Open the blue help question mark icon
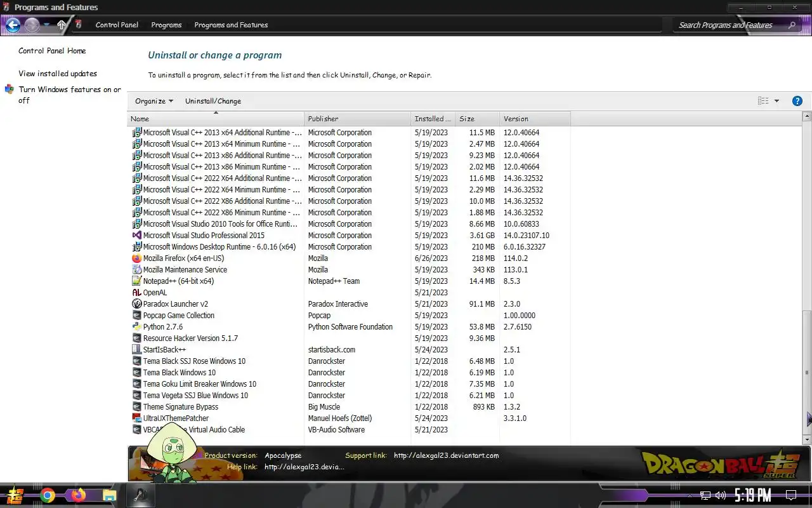The image size is (812, 508). [x=797, y=101]
